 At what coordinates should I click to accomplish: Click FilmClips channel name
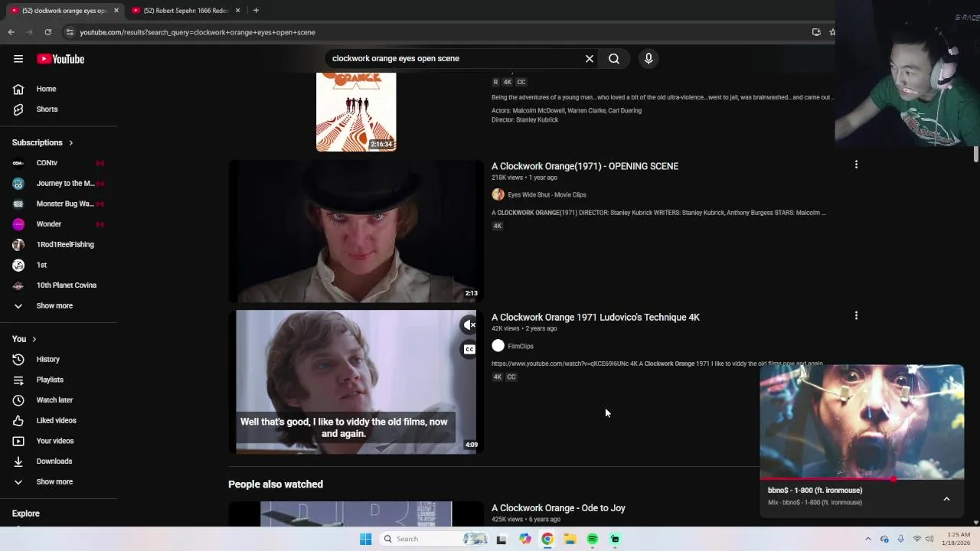click(521, 346)
